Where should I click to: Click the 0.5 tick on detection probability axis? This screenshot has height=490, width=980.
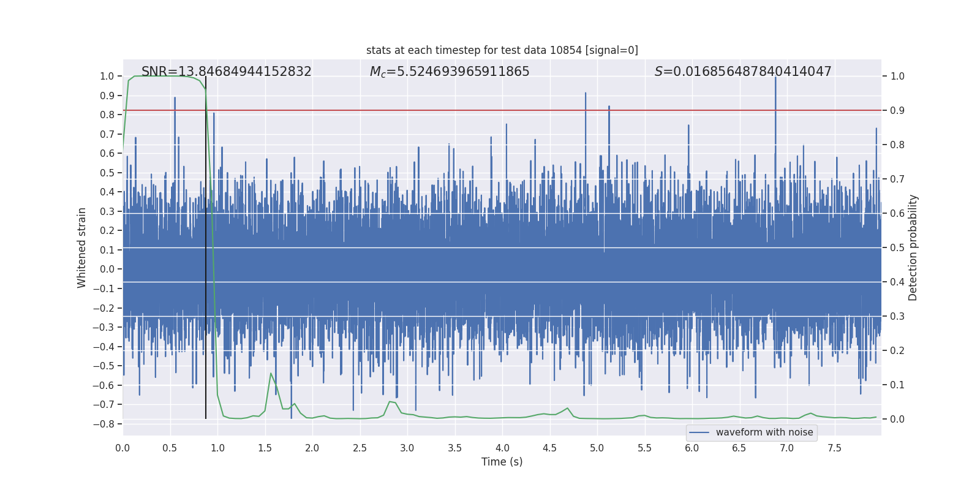coord(897,247)
